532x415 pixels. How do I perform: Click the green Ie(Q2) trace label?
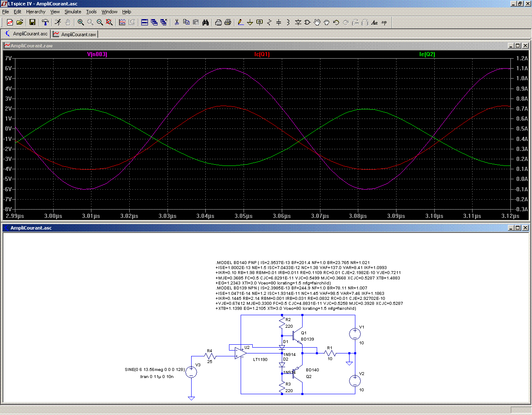tap(427, 54)
